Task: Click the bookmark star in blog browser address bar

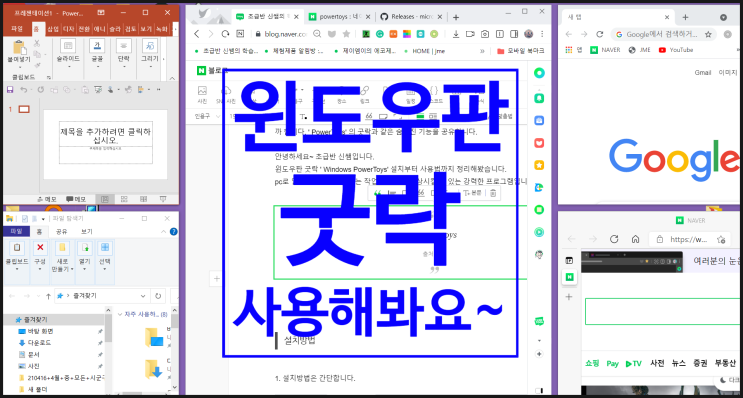Action: (x=346, y=34)
